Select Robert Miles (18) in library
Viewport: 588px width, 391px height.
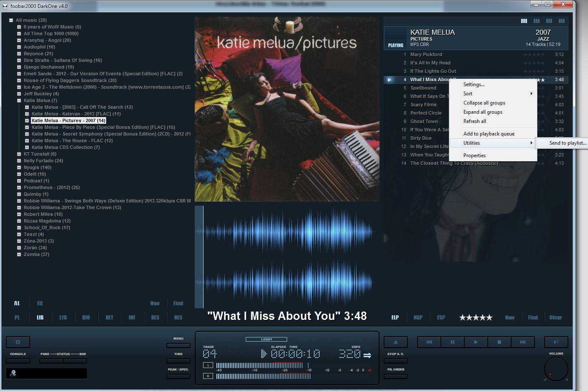coord(43,214)
